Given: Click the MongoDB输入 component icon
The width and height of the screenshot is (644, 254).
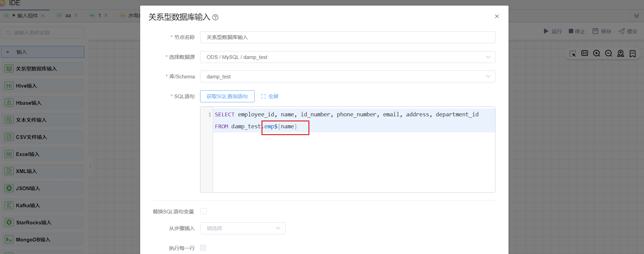Looking at the screenshot, I should click(9, 239).
